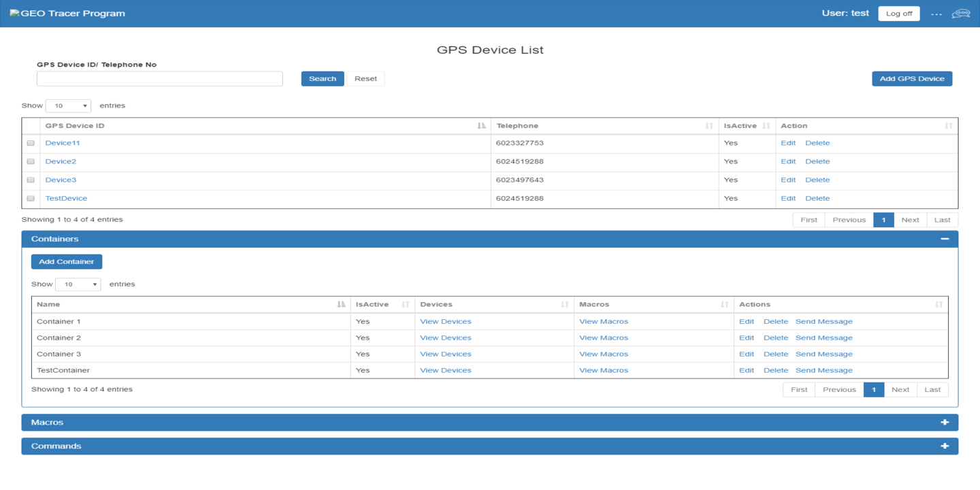View Devices for Container 1

pos(446,321)
